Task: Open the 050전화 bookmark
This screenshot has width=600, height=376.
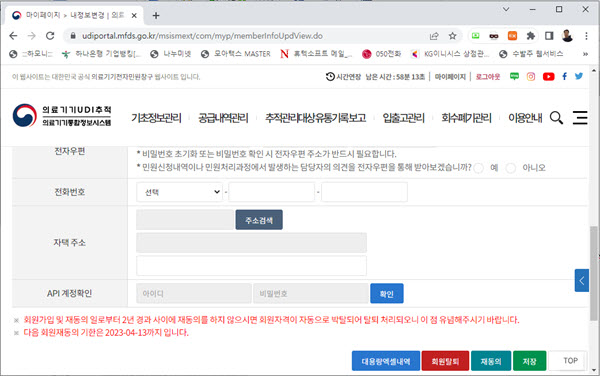Action: (382, 54)
